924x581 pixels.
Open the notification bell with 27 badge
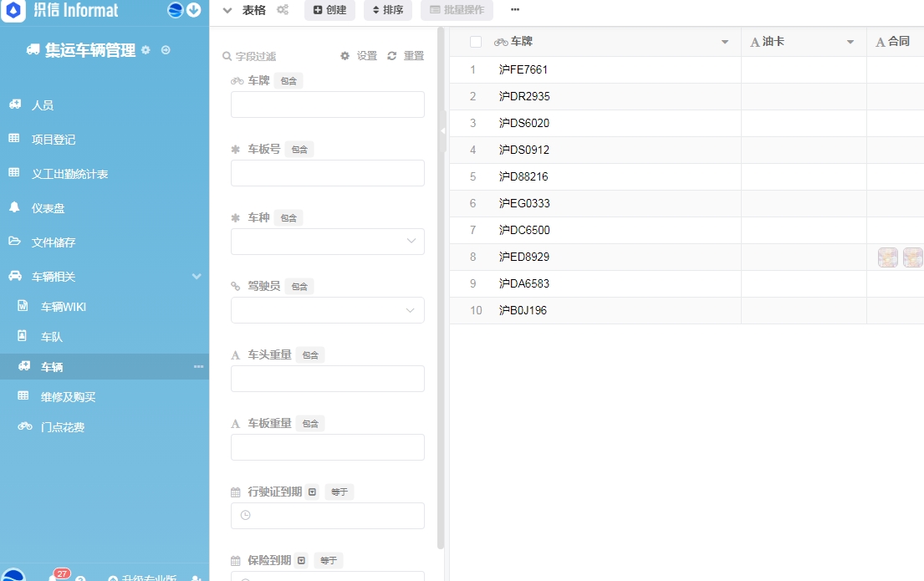(x=54, y=577)
